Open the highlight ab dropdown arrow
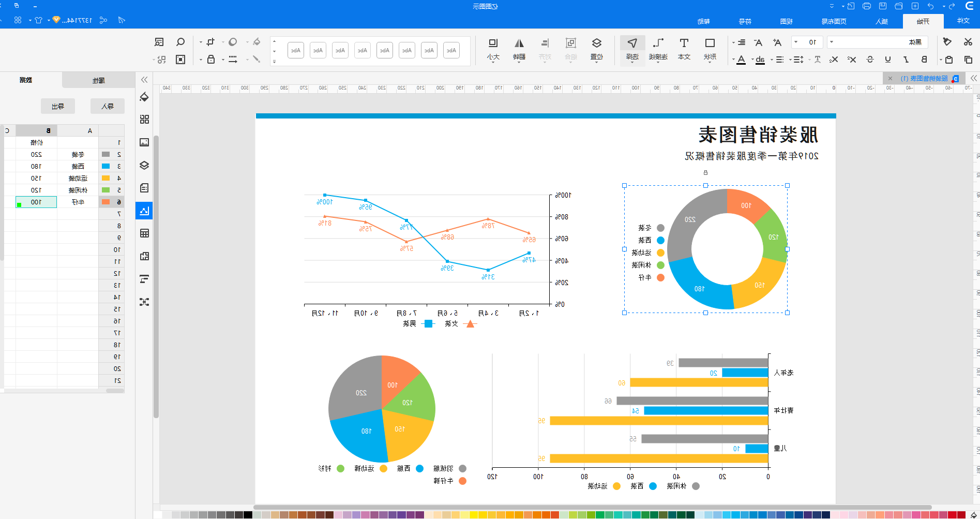This screenshot has height=519, width=980. tap(752, 60)
